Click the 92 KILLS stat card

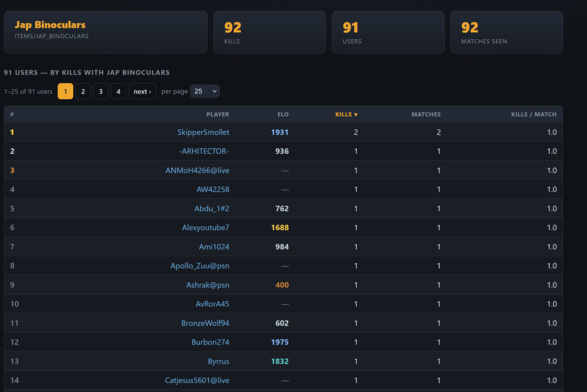pyautogui.click(x=269, y=32)
